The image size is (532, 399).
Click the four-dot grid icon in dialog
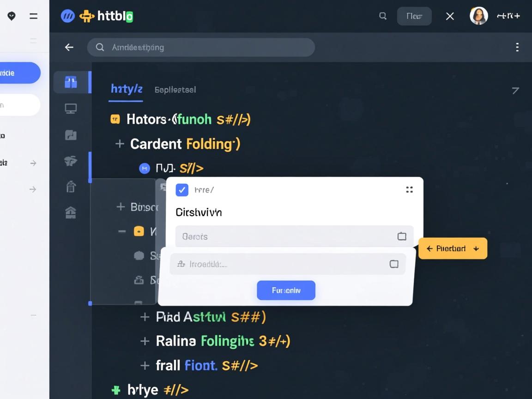pos(409,189)
